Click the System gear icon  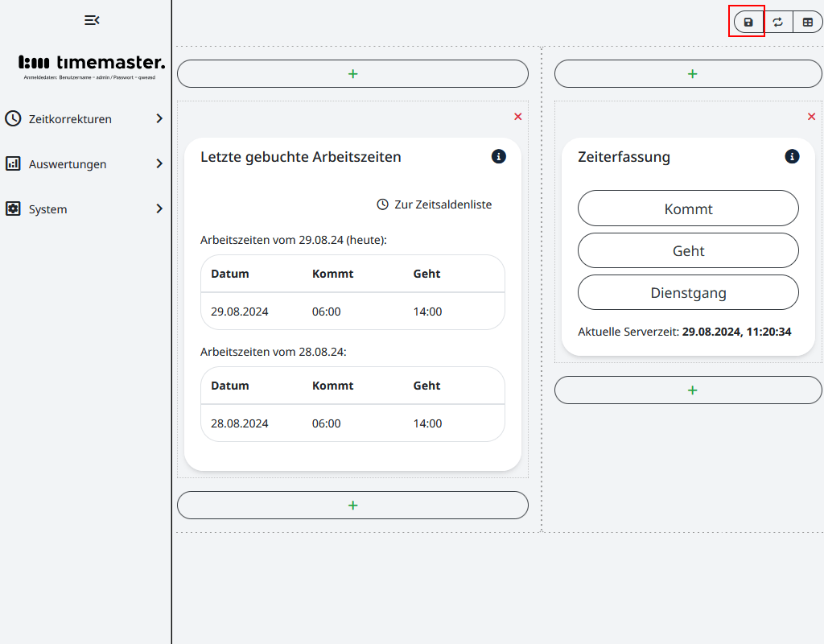(14, 208)
